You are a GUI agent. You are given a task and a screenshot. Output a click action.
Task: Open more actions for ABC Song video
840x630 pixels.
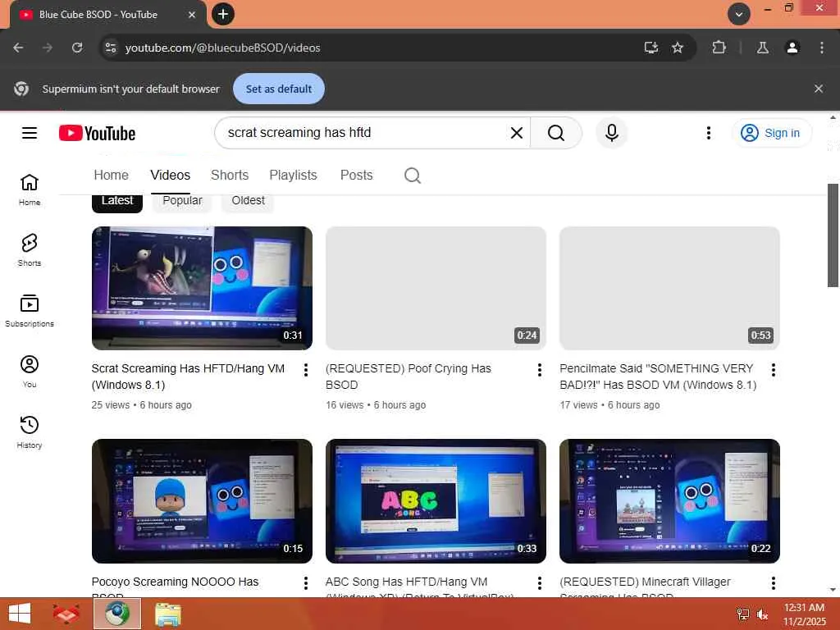[x=540, y=583]
